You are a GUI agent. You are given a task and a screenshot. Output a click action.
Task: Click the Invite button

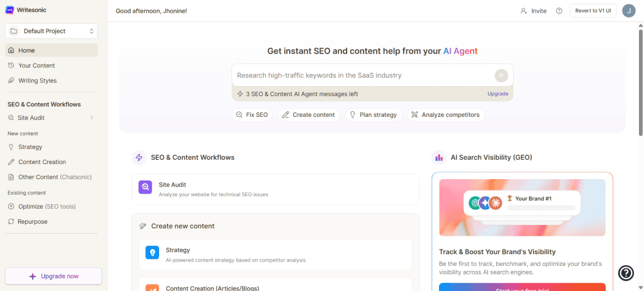click(x=533, y=11)
